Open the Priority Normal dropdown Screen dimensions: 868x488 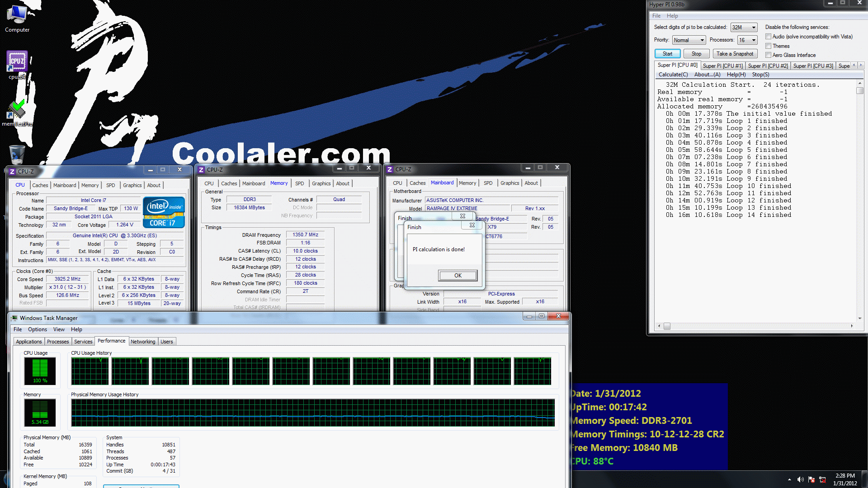pos(689,40)
